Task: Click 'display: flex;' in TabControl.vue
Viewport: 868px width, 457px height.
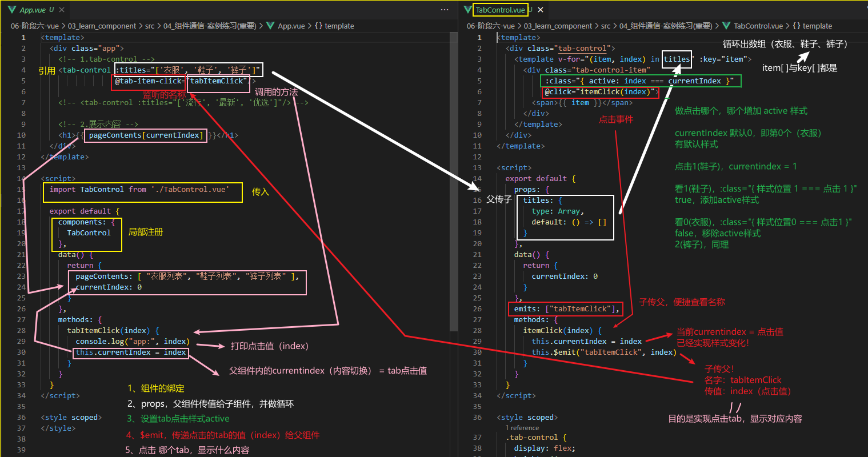Action: [x=545, y=448]
